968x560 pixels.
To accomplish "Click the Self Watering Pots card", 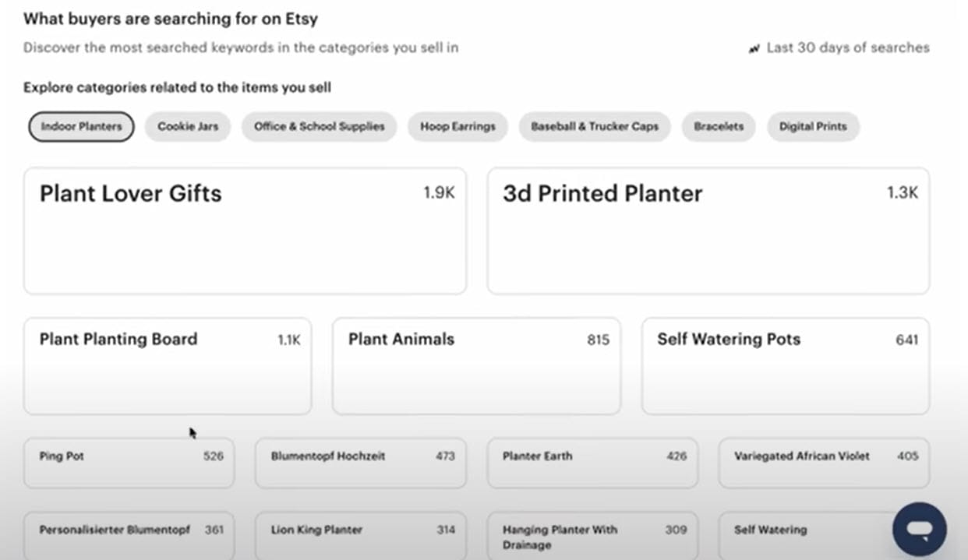I will [x=785, y=365].
